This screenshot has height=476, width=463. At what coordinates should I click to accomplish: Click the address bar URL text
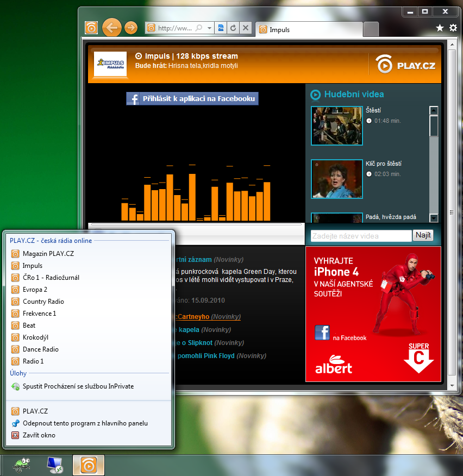click(x=175, y=28)
